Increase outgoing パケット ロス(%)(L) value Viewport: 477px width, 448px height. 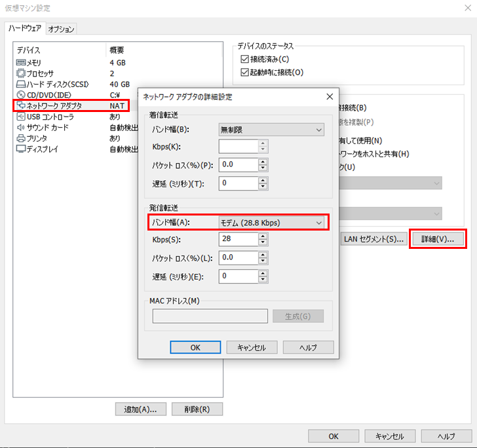tap(263, 255)
